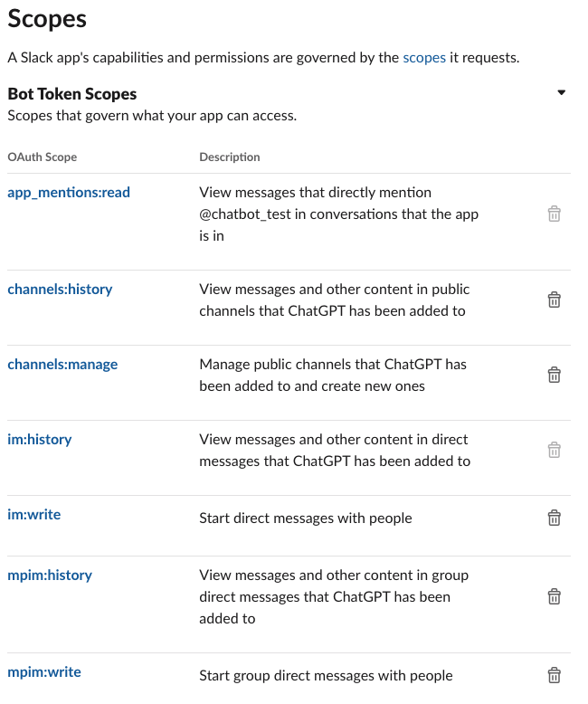Click the im:history scope name
Viewport: 588px width, 704px height.
point(40,439)
